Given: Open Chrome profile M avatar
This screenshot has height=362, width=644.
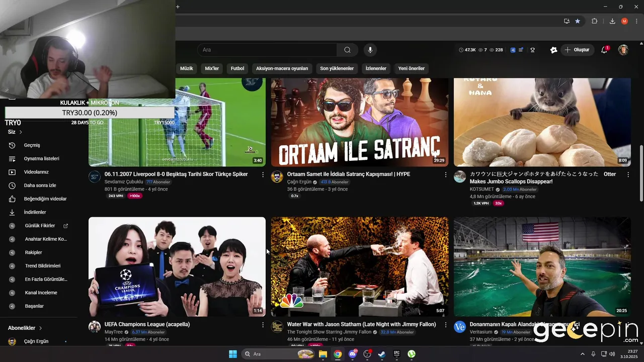Looking at the screenshot, I should coord(624,21).
